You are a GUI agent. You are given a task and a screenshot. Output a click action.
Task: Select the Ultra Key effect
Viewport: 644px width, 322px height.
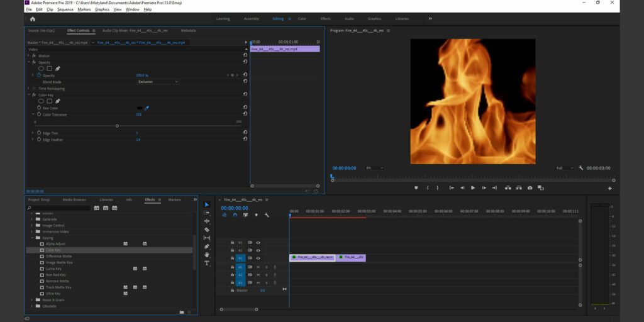click(x=53, y=294)
